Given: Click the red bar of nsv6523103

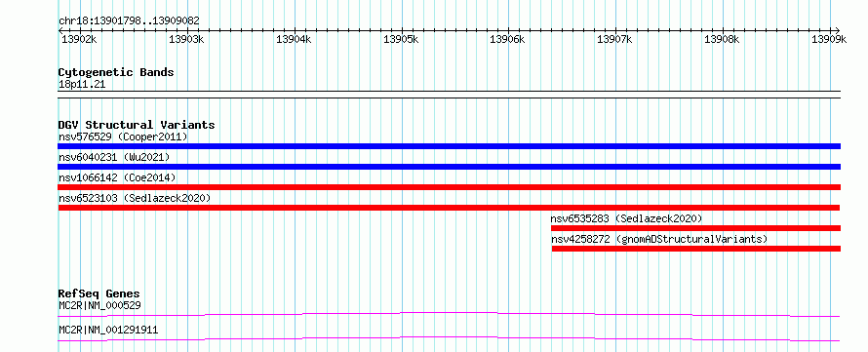Looking at the screenshot, I should coord(449,208).
